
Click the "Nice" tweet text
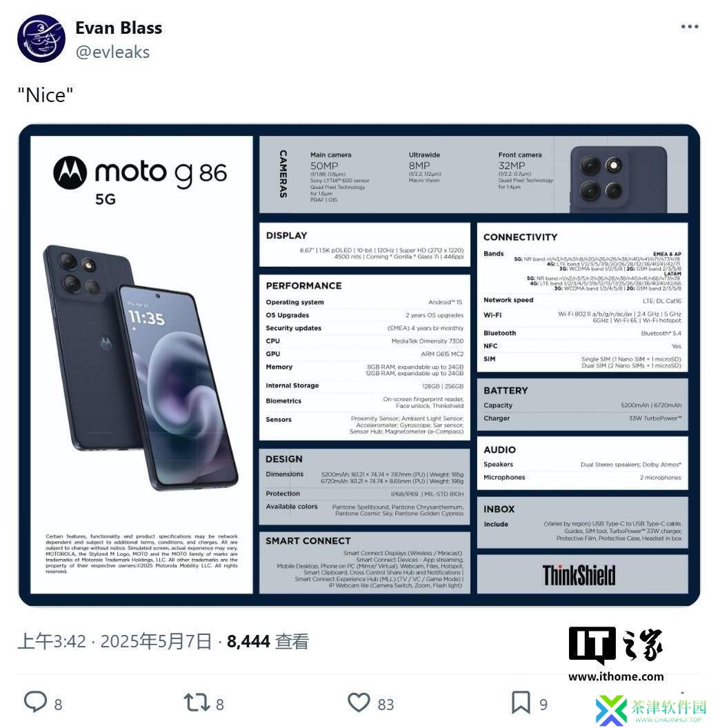tap(45, 95)
